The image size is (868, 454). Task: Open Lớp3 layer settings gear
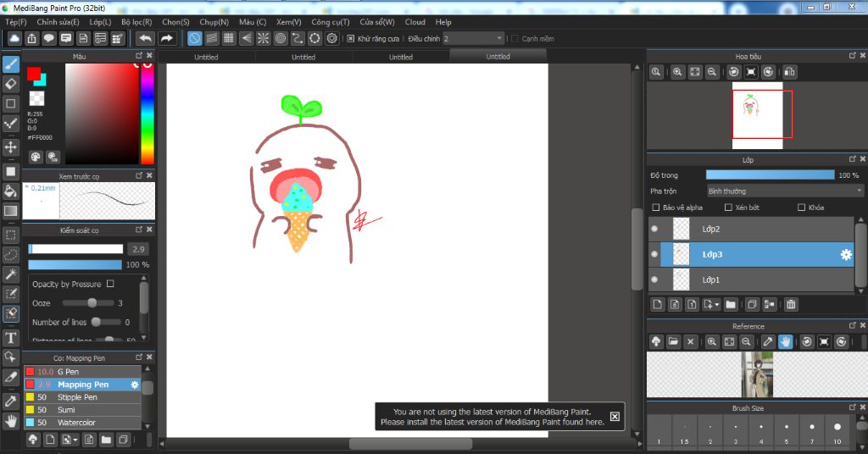click(x=846, y=254)
